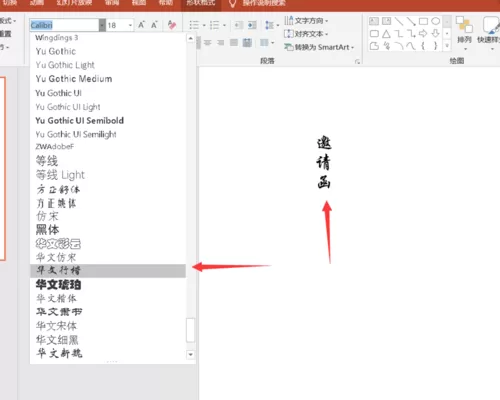Justify the paragraph text
The height and width of the screenshot is (400, 500).
pyautogui.click(x=234, y=43)
